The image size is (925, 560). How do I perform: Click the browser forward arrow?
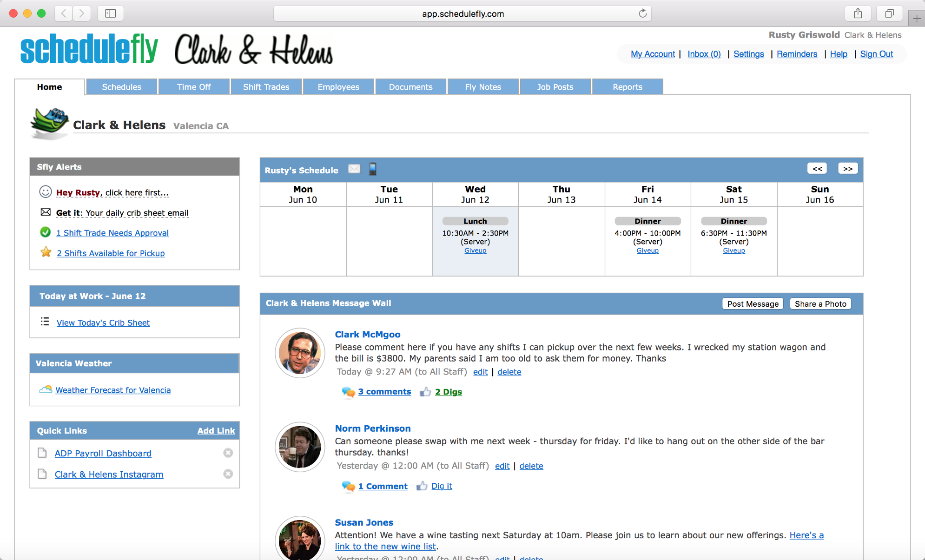click(x=82, y=13)
